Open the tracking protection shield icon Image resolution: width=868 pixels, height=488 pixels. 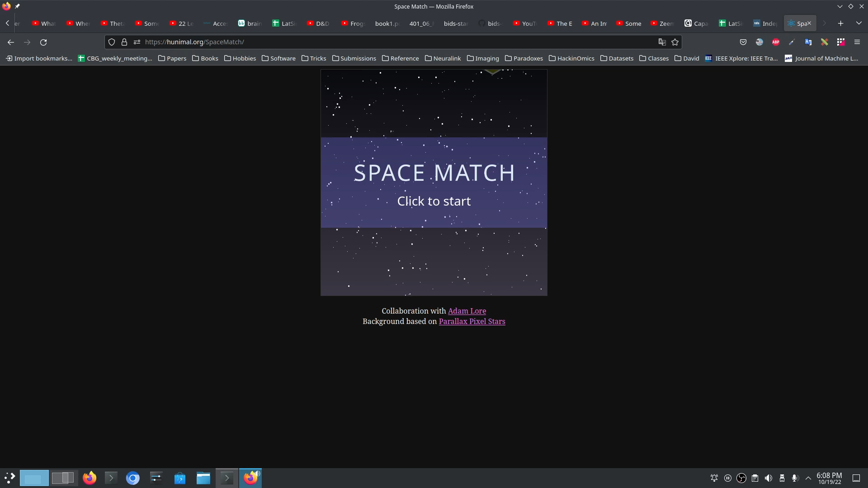tap(112, 42)
